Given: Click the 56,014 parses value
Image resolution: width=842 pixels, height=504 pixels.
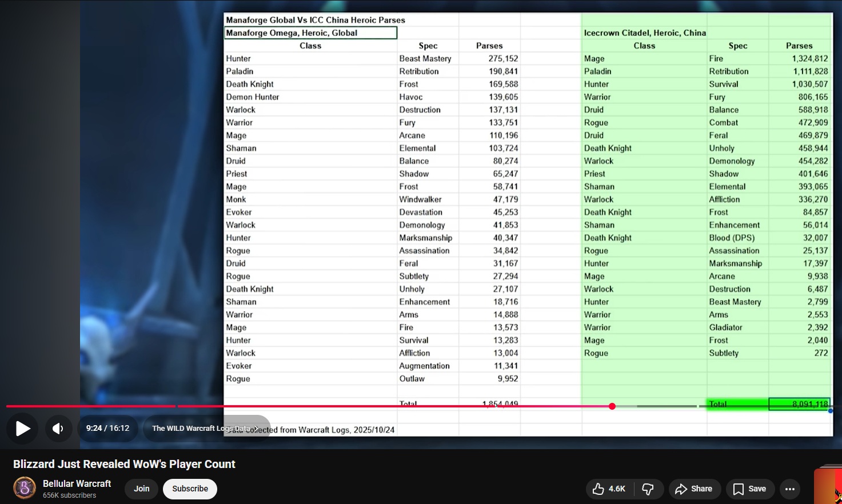Looking at the screenshot, I should click(x=816, y=225).
